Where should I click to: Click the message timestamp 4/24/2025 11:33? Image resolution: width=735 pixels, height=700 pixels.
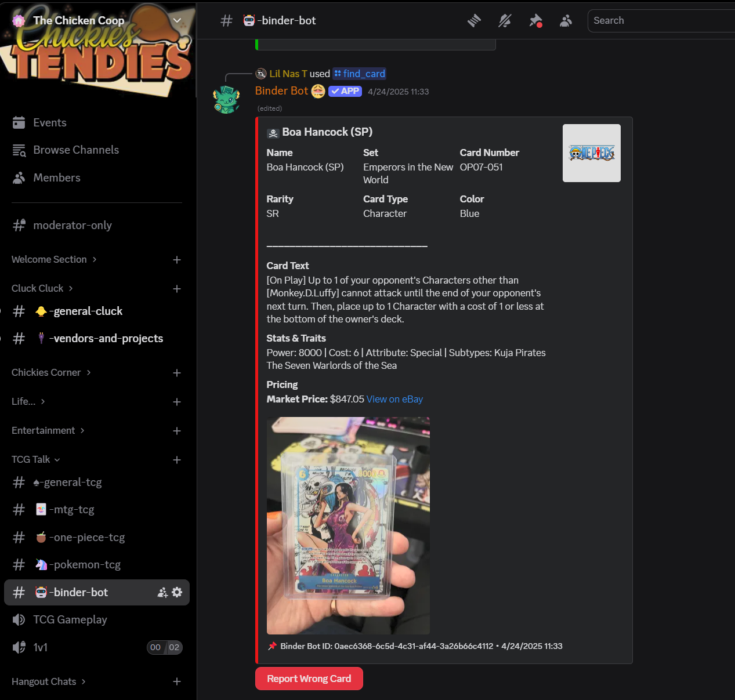tap(399, 92)
